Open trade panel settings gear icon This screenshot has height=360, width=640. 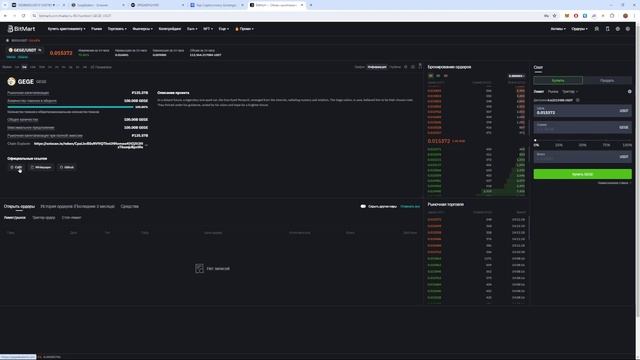pyautogui.click(x=629, y=92)
